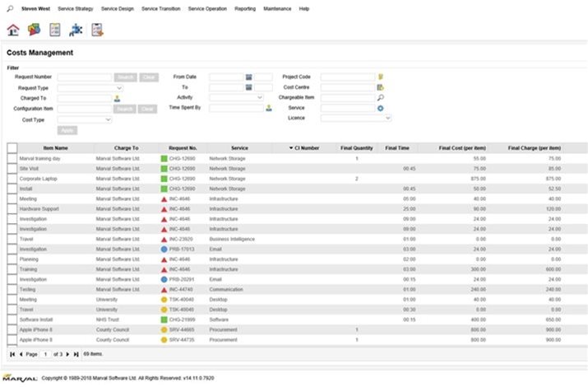Click the blue puzzle piece toolbar icon

tap(76, 30)
